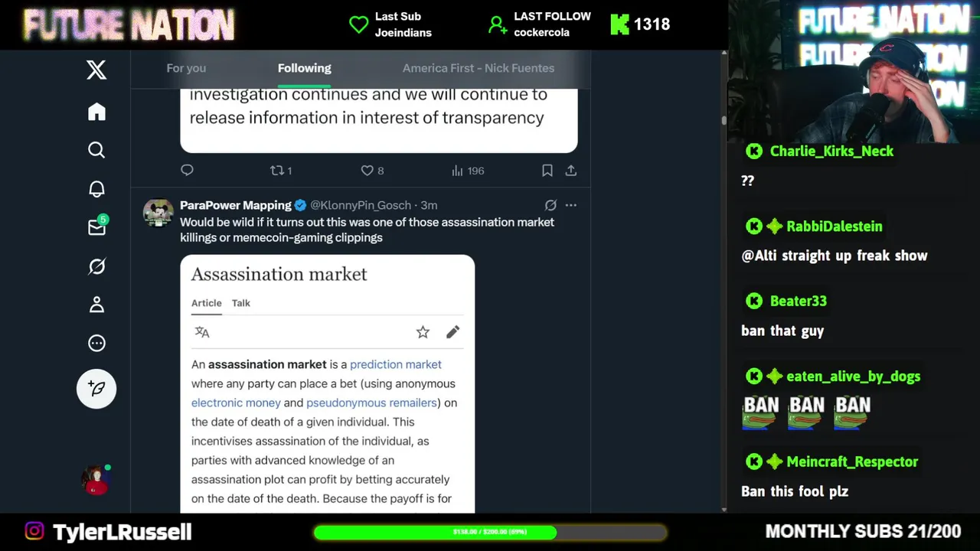
Task: Click the Last Follow person icon
Action: 498,25
